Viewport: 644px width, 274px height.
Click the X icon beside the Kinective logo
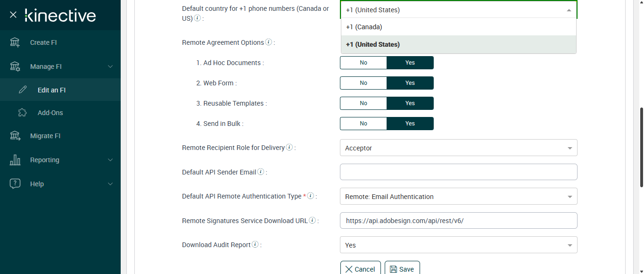(13, 15)
